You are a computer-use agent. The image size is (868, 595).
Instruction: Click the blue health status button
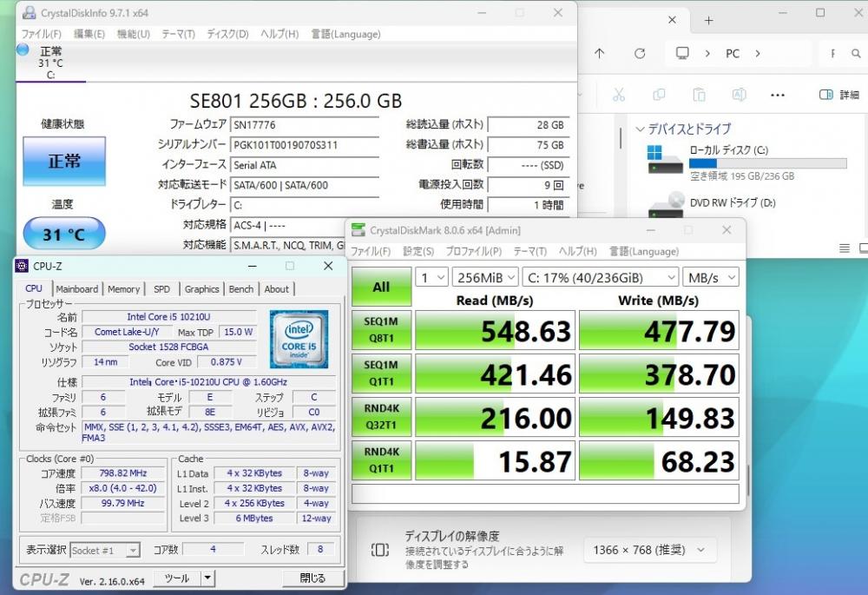click(64, 162)
